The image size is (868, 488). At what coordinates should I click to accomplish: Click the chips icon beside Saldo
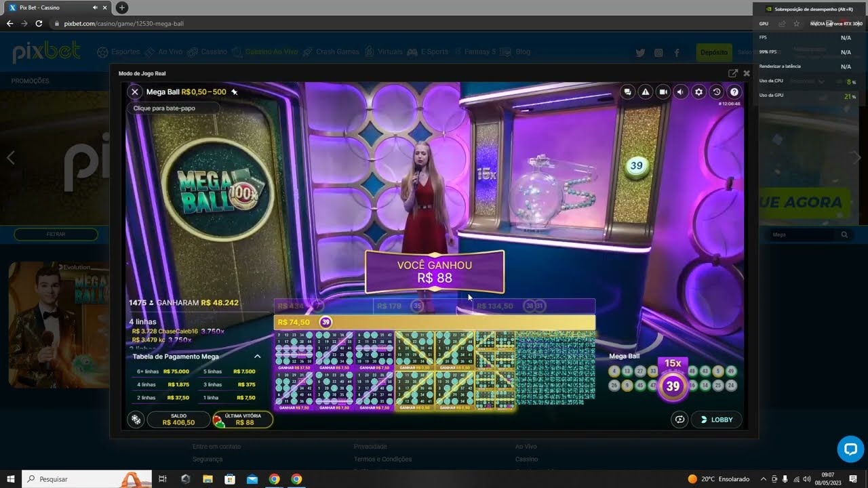(x=136, y=420)
